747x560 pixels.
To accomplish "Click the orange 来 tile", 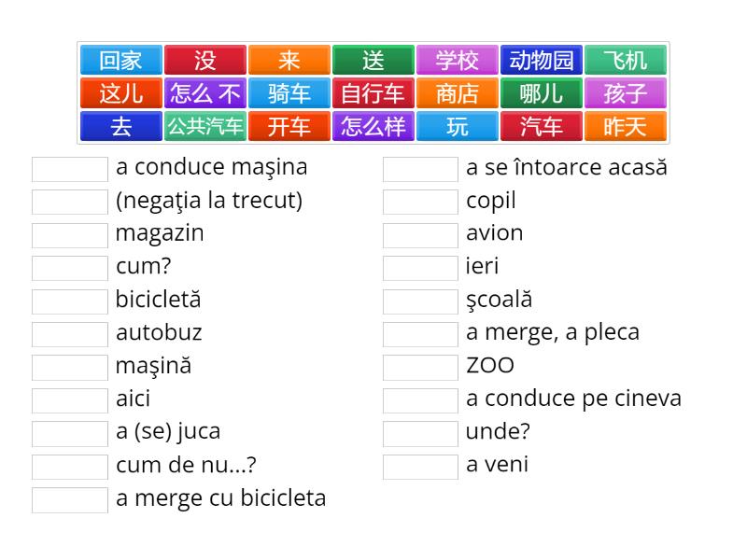I will pyautogui.click(x=289, y=60).
